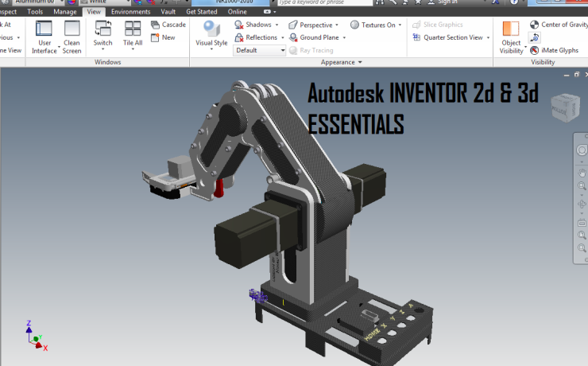Click the XYZ axis triad indicator
Viewport: 588px width, 366px height.
tap(36, 336)
